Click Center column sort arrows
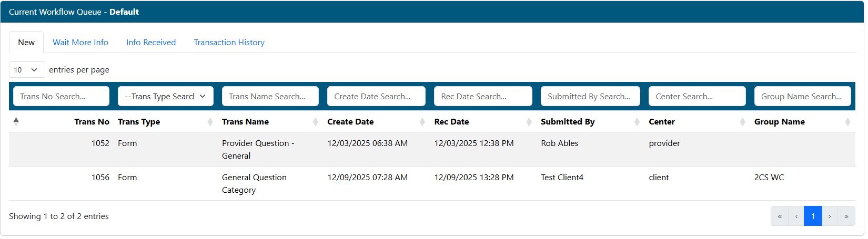The height and width of the screenshot is (239, 868). [743, 122]
